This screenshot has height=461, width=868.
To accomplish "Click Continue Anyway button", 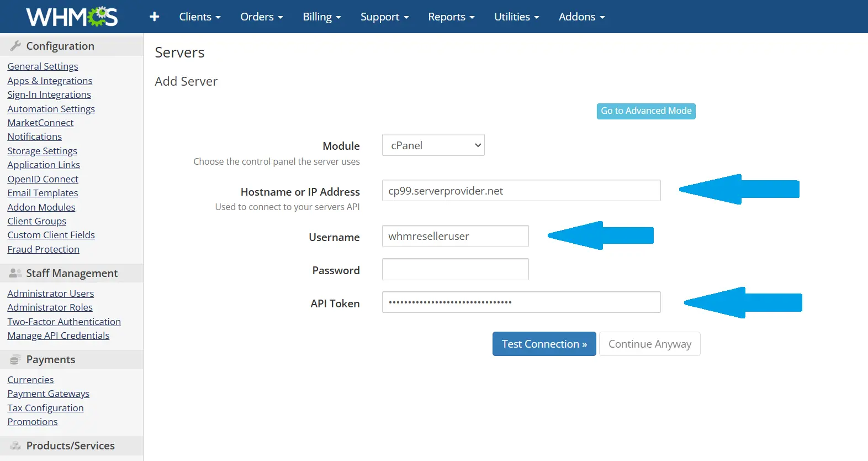I will [x=649, y=344].
